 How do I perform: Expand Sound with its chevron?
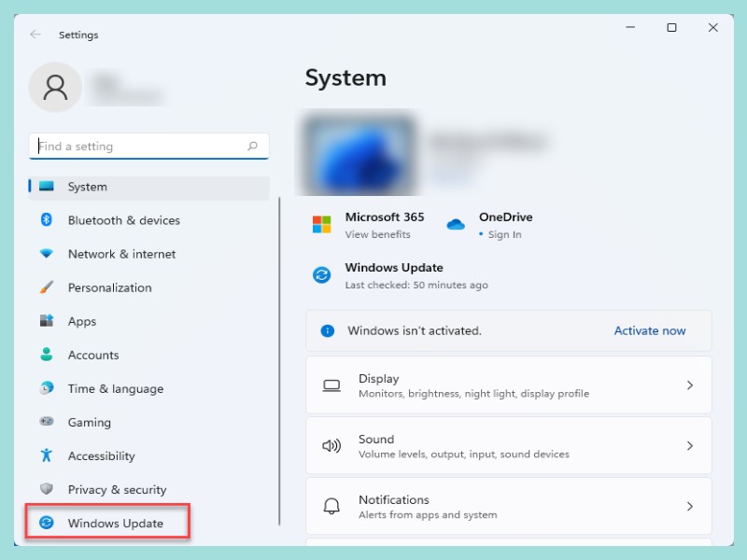click(689, 446)
